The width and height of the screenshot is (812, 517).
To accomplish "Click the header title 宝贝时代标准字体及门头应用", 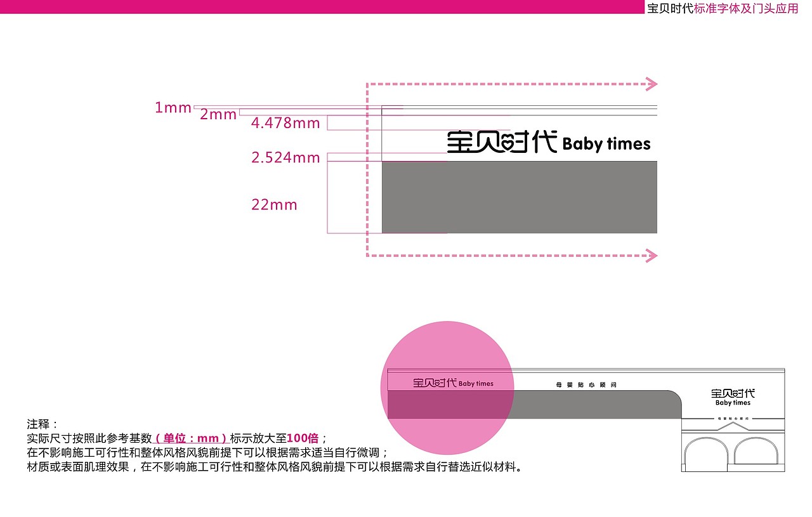I will pyautogui.click(x=723, y=9).
